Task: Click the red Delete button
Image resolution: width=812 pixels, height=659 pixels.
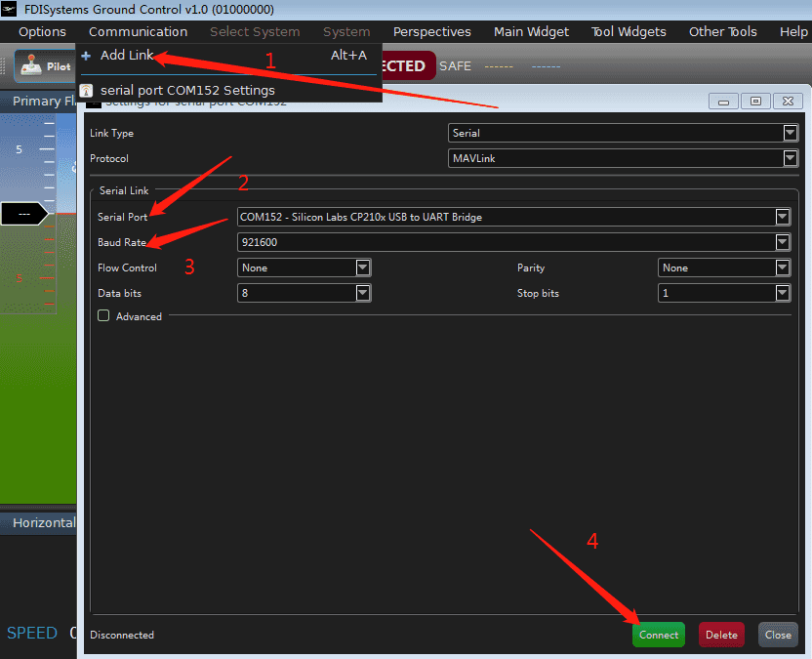Action: [721, 635]
